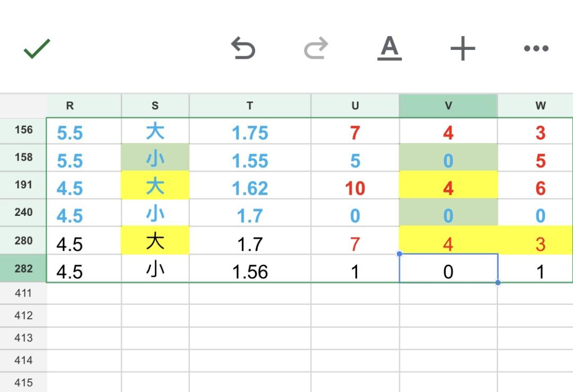Click empty cell in row 413 column S
The height and width of the screenshot is (392, 573).
(x=155, y=338)
